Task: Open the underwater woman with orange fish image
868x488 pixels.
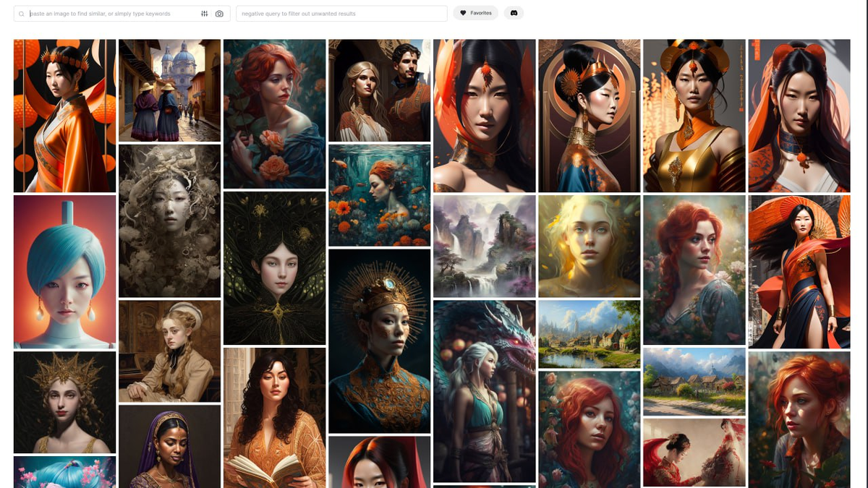Action: click(x=379, y=195)
